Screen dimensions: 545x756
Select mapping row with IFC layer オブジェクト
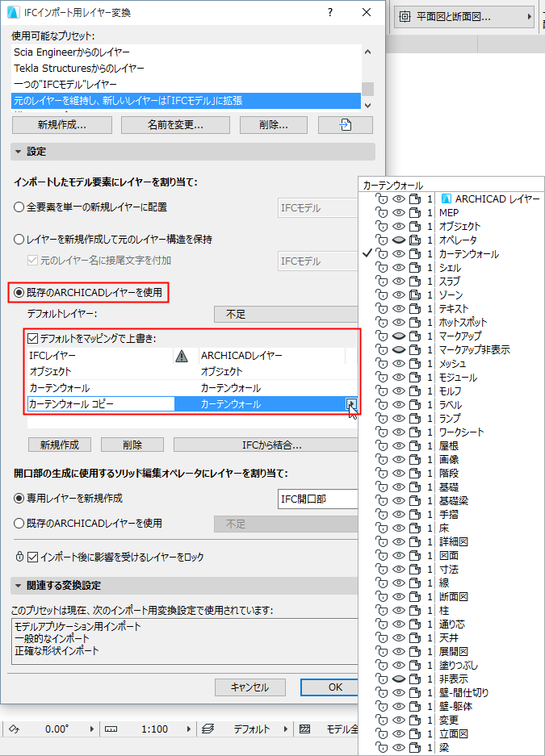click(x=192, y=372)
